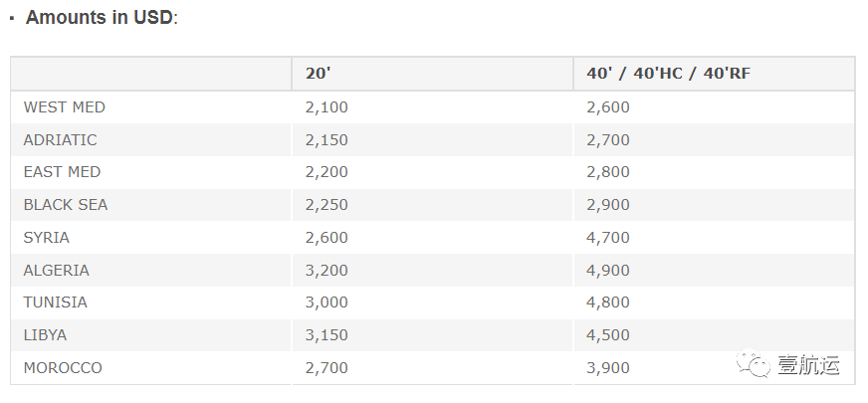Screen dimensions: 868x403
Task: Click the ADRIATIC row label
Action: [x=61, y=139]
